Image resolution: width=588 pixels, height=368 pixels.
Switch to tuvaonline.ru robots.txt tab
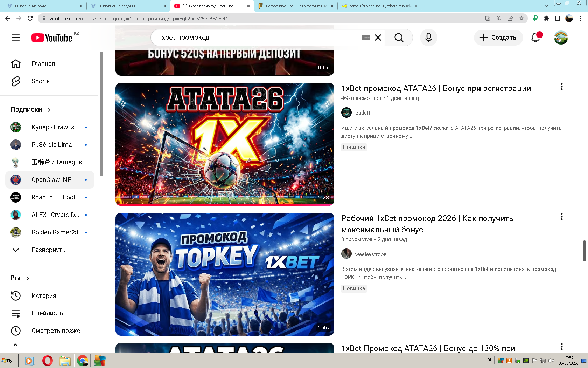pyautogui.click(x=379, y=6)
